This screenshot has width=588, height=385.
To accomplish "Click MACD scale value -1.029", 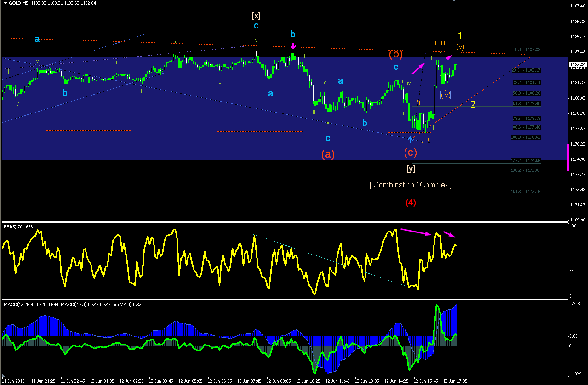I will [576, 374].
